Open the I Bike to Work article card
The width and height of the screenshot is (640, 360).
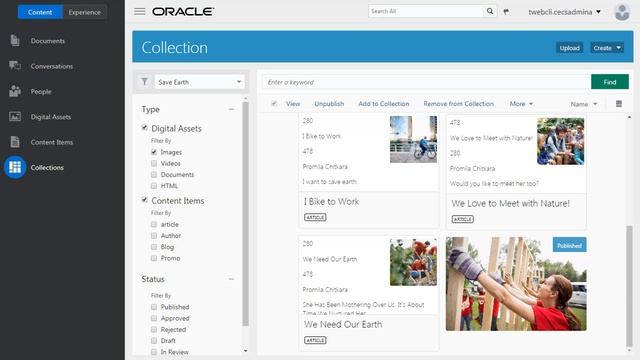369,171
